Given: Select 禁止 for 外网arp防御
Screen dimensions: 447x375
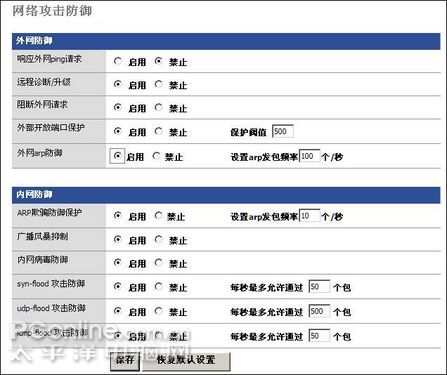Looking at the screenshot, I should point(156,156).
